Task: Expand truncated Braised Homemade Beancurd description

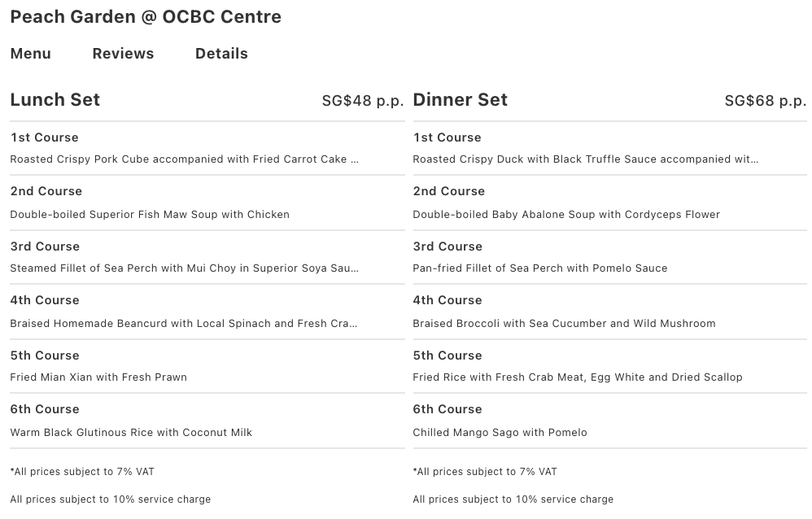Action: click(x=352, y=324)
